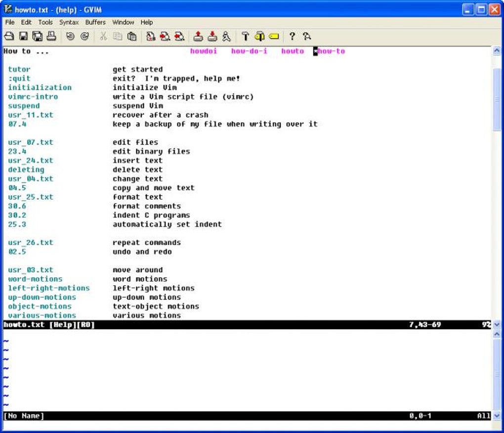Click the how-do-i tag text
The height and width of the screenshot is (433, 504).
(249, 51)
